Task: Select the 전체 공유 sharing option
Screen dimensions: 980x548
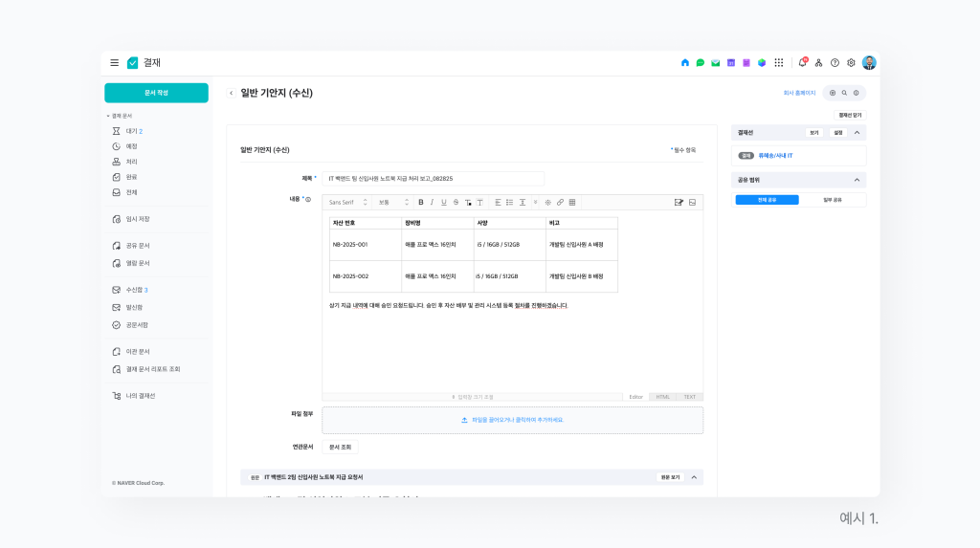Action: coord(767,200)
